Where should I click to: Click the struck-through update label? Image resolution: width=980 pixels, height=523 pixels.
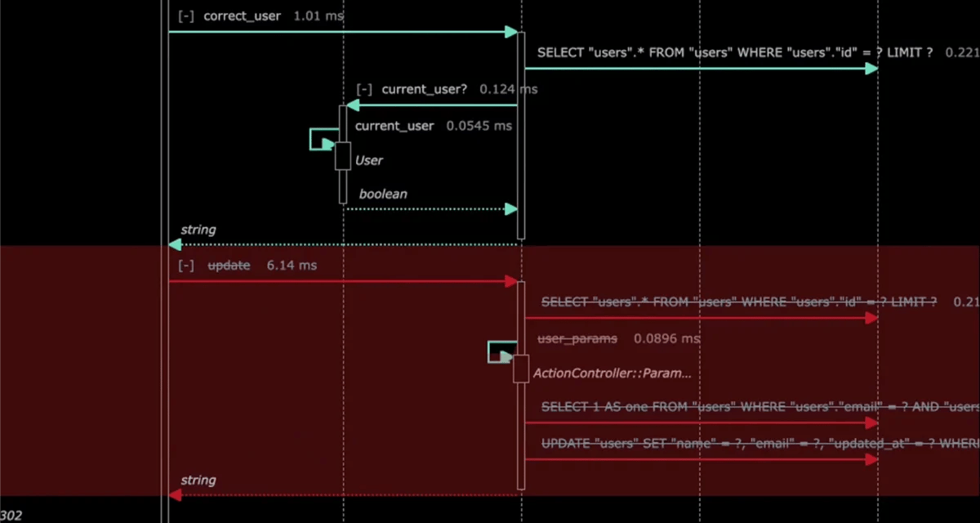229,266
